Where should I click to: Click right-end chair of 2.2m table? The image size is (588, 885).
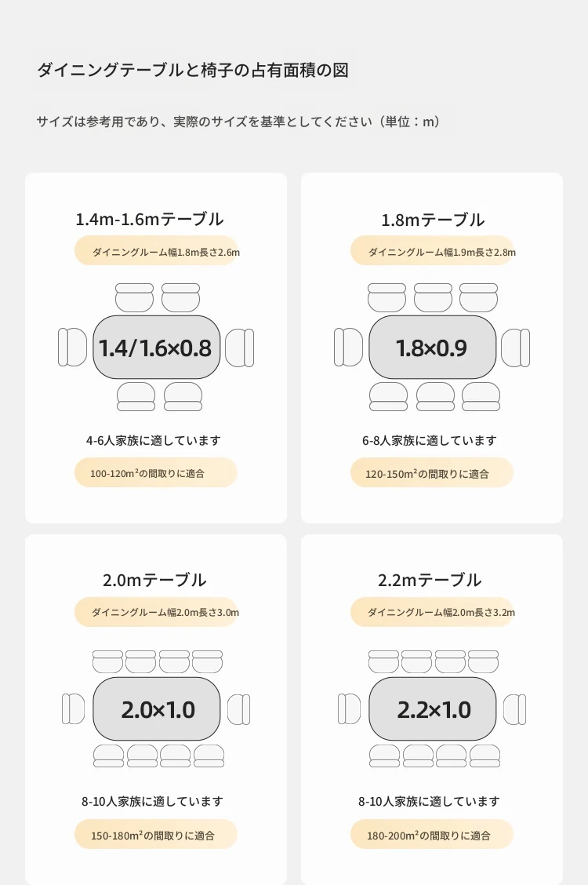[515, 709]
